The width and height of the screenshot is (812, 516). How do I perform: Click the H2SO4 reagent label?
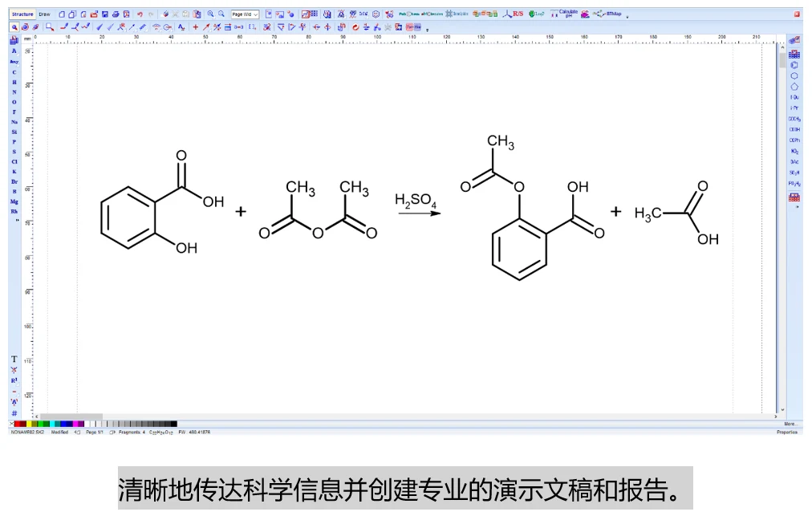[x=416, y=201]
